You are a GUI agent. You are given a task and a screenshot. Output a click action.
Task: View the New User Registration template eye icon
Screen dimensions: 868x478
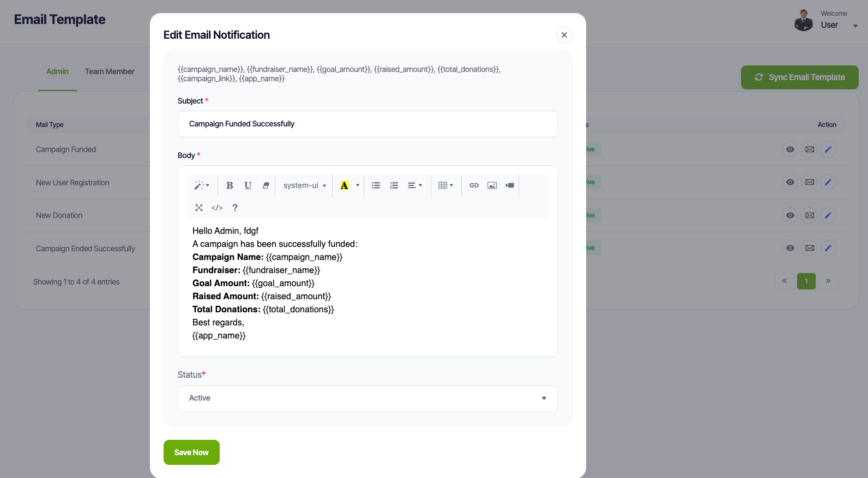(x=790, y=182)
